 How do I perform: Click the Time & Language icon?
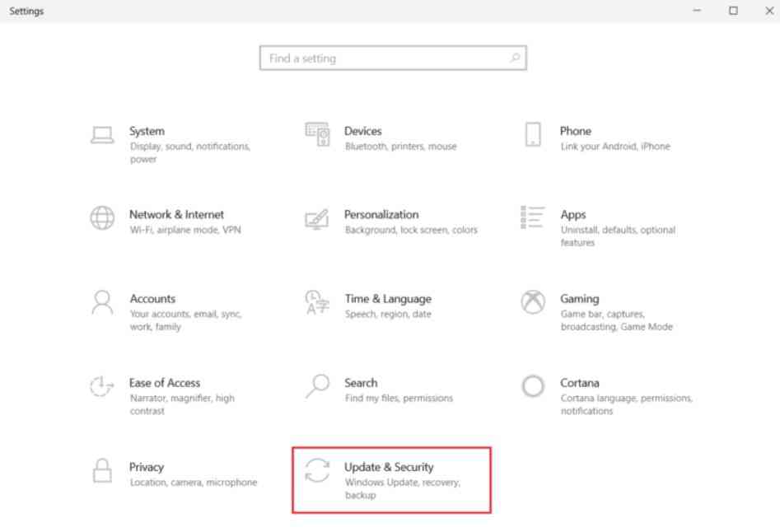317,302
